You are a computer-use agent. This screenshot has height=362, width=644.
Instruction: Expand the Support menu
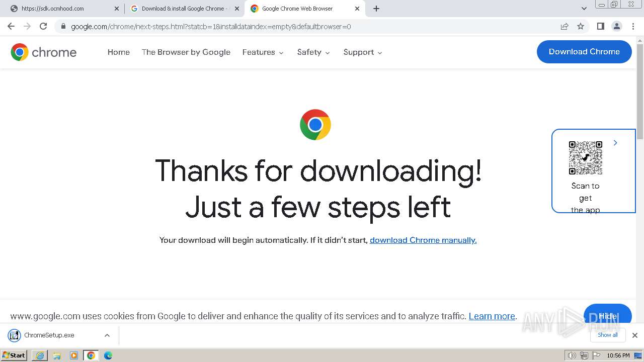point(363,52)
